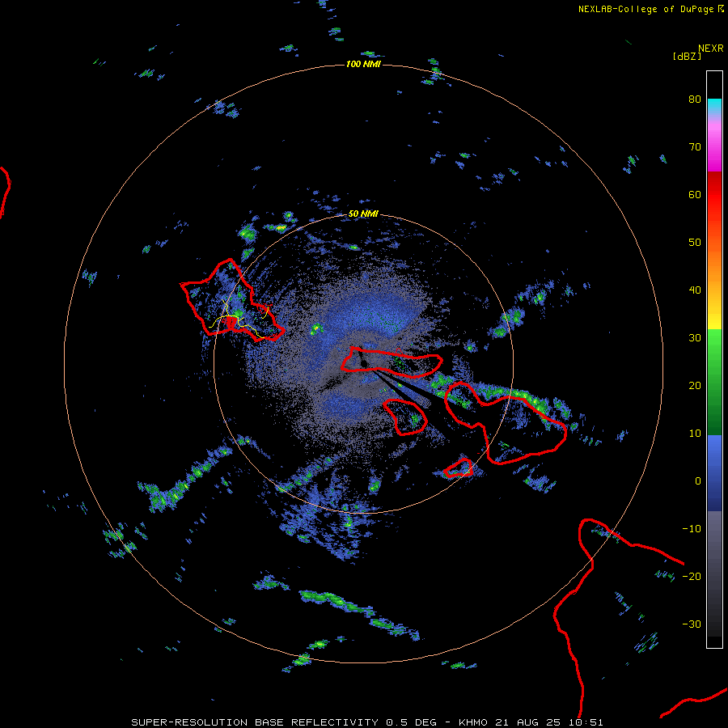Click the -30 value on the dBZ scale
The height and width of the screenshot is (728, 728).
(x=692, y=624)
